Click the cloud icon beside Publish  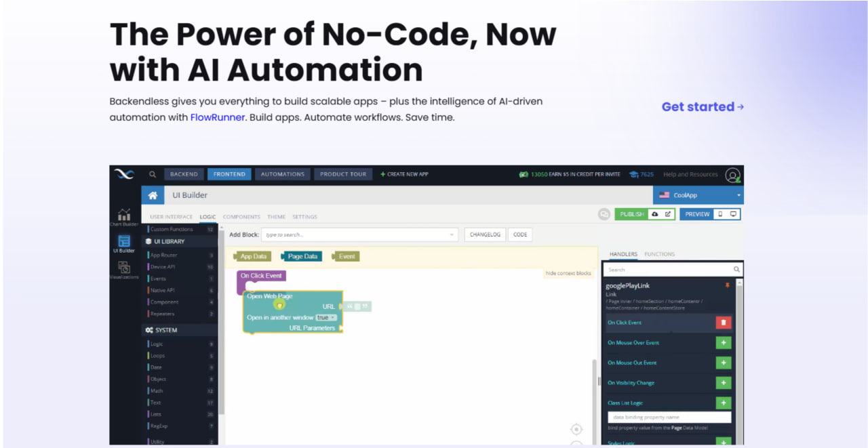[x=654, y=214]
